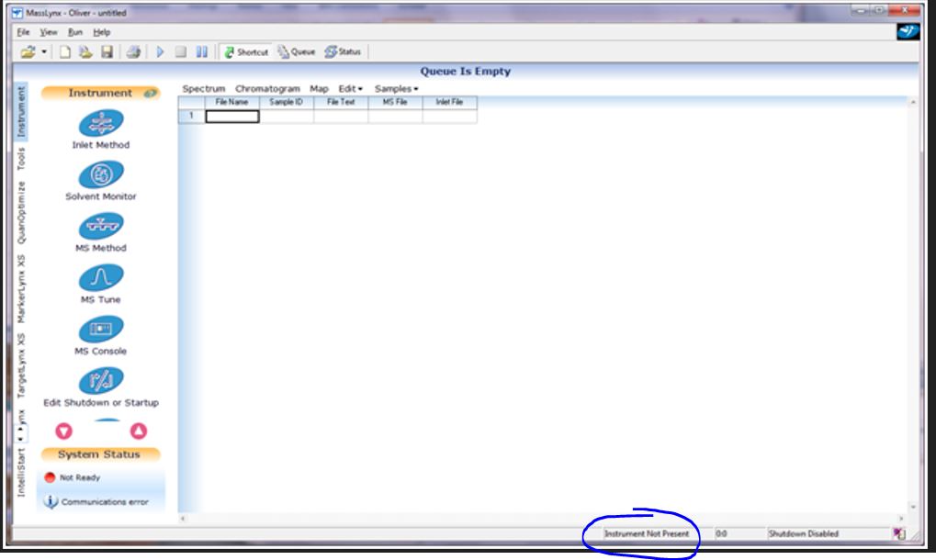The width and height of the screenshot is (936, 560).
Task: Expand the open folder dropdown arrow
Action: click(43, 52)
